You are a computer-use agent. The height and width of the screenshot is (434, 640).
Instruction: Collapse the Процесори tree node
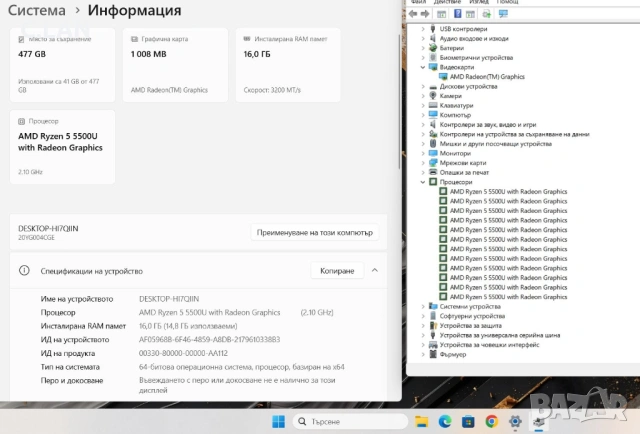tap(424, 182)
